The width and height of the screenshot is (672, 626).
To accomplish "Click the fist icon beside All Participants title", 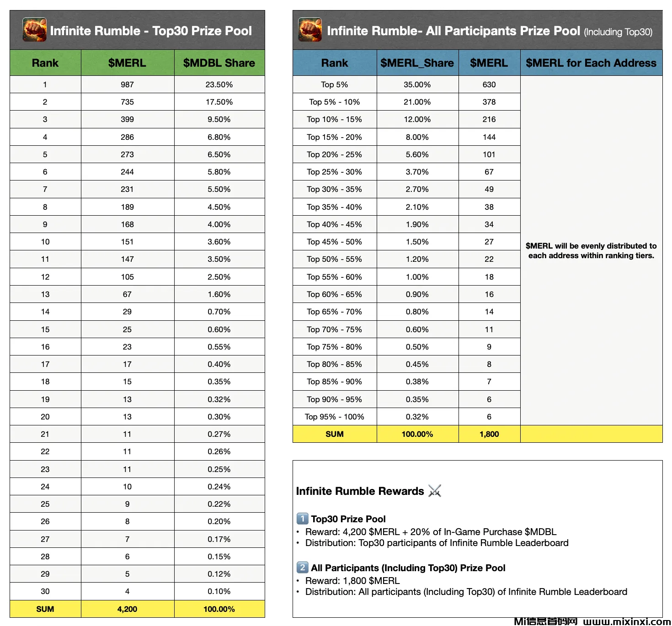I will [310, 30].
